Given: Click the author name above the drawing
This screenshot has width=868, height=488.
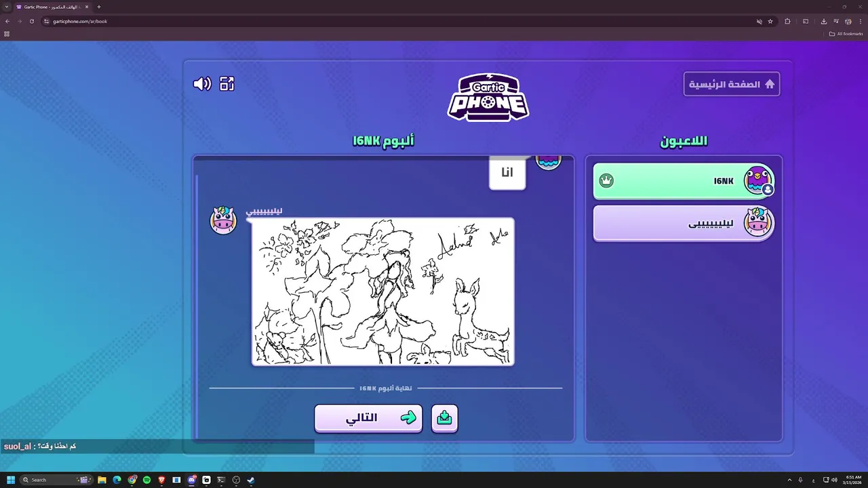Looking at the screenshot, I should point(264,211).
